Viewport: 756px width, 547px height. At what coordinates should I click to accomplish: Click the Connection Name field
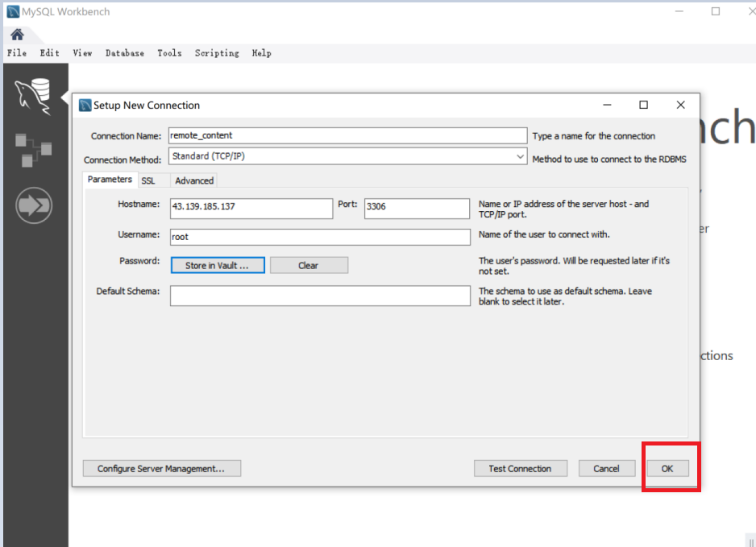pos(347,135)
